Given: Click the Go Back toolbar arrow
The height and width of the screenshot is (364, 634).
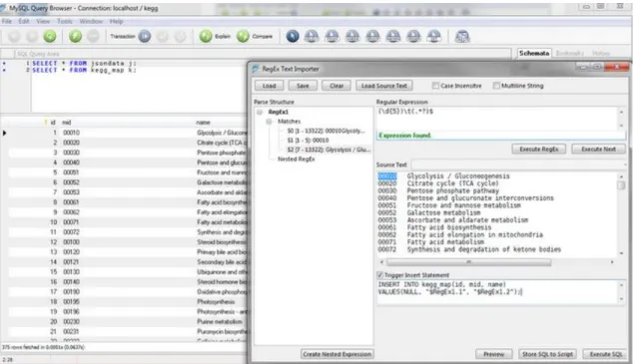Looking at the screenshot, I should coord(14,36).
